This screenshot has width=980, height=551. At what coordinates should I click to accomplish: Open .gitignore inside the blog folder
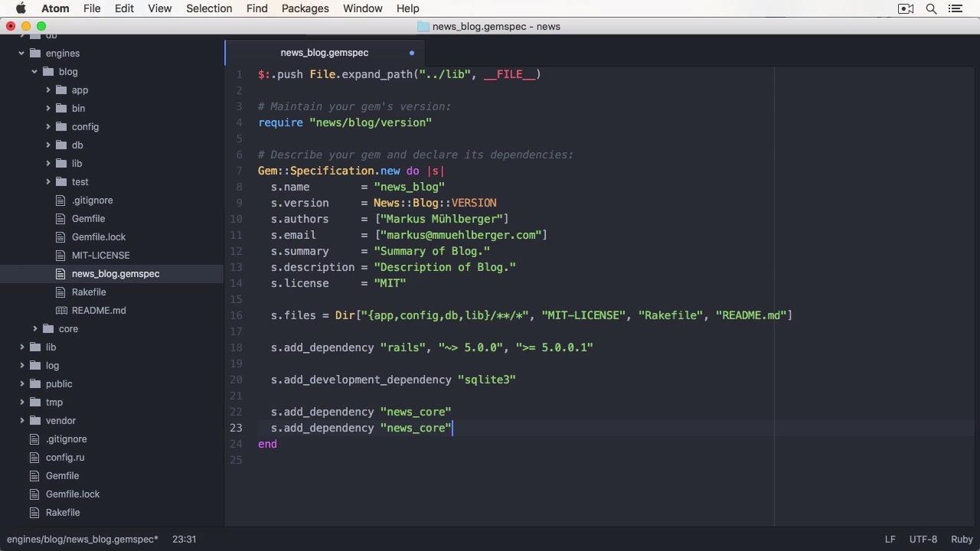(92, 200)
